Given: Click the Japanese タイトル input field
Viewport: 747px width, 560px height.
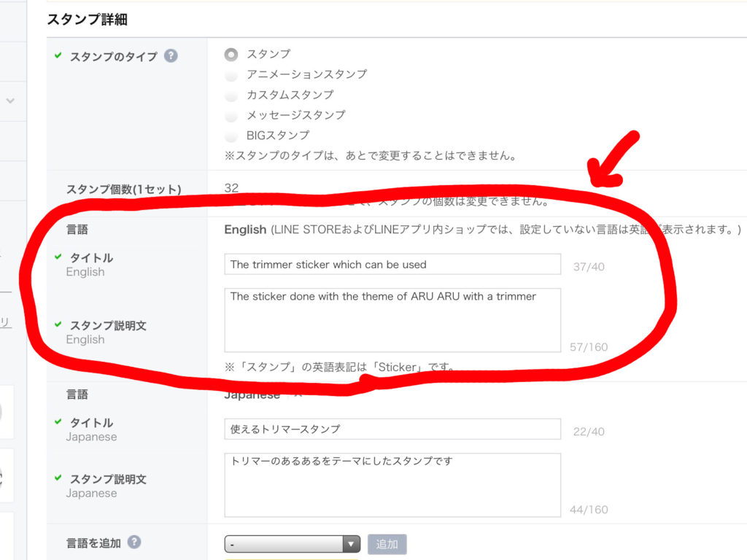Looking at the screenshot, I should (392, 429).
